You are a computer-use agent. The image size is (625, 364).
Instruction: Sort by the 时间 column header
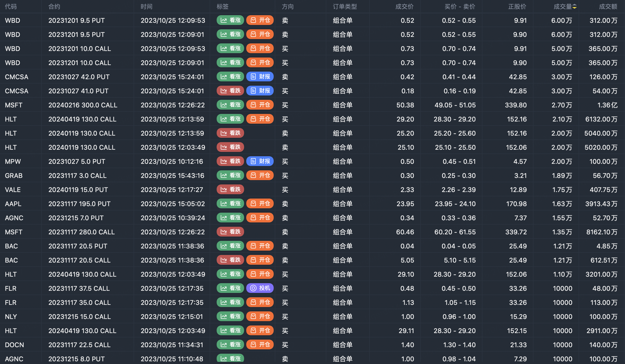[147, 7]
